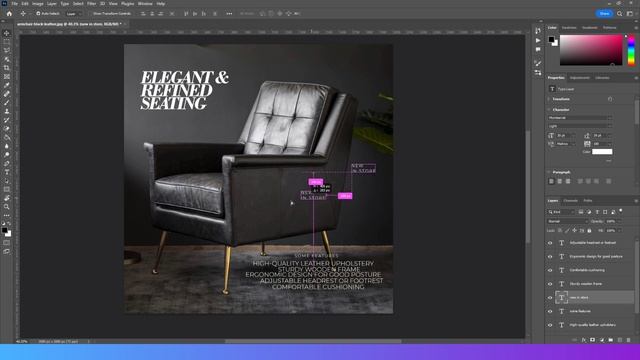
Task: Click Lock all padlock icon in Layers
Action: (x=589, y=231)
